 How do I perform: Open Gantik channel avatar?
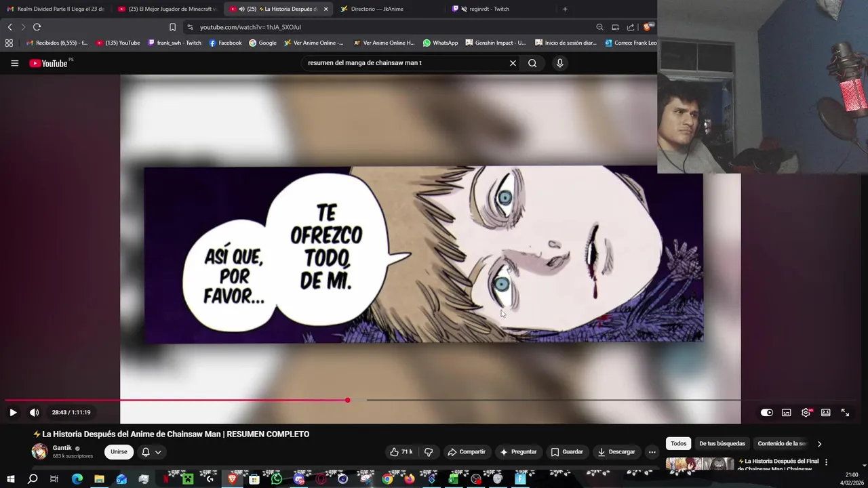tap(40, 451)
